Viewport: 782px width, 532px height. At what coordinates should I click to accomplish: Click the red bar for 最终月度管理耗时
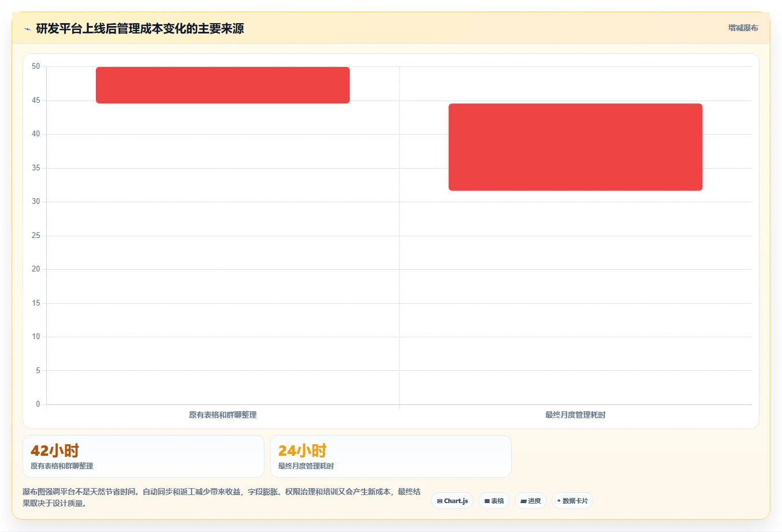(576, 147)
